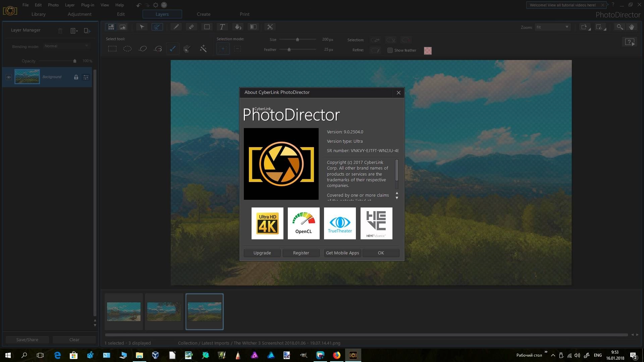This screenshot has width=644, height=362.
Task: Click OK to close About dialog
Action: (381, 253)
